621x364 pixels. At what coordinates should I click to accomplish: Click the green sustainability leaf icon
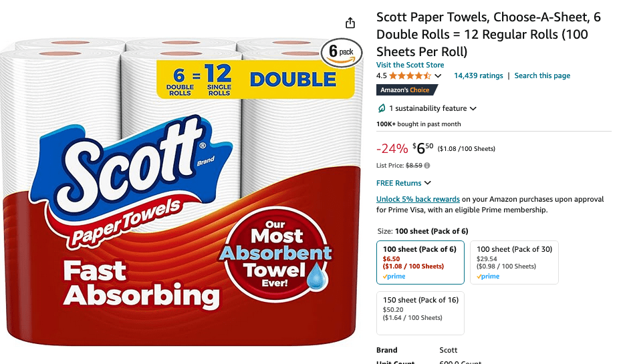[382, 108]
